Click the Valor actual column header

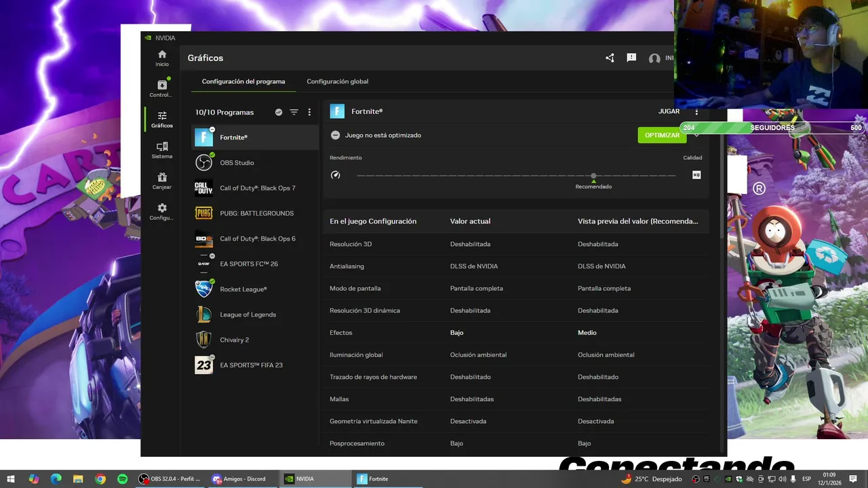pyautogui.click(x=470, y=222)
